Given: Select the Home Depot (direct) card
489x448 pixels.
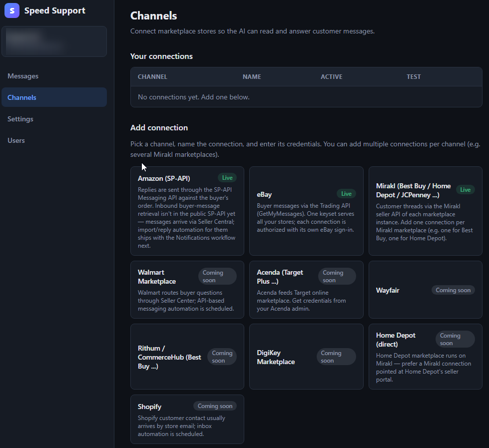Looking at the screenshot, I should pos(426,357).
